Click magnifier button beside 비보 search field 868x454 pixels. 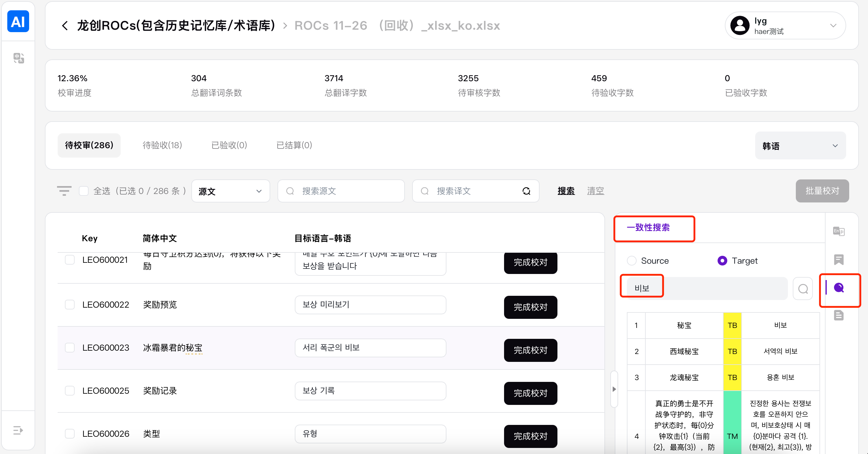[802, 289]
